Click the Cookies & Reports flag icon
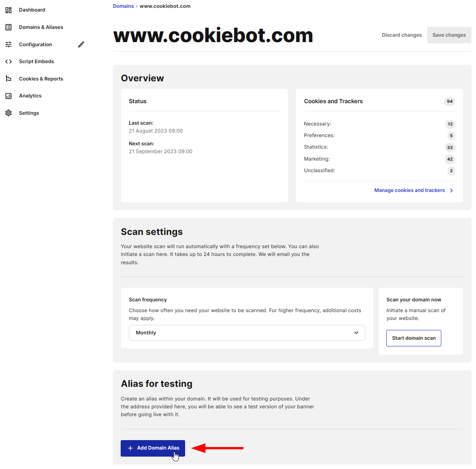The image size is (476, 469). 9,79
